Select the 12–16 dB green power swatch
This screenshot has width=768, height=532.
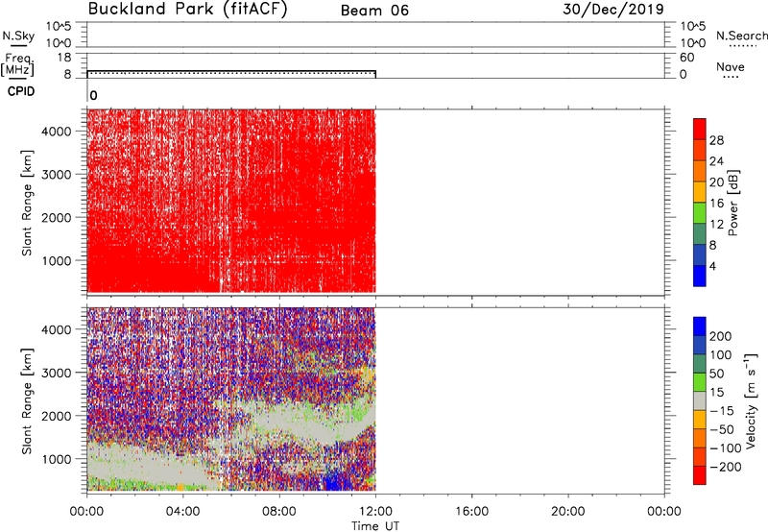[x=700, y=213]
